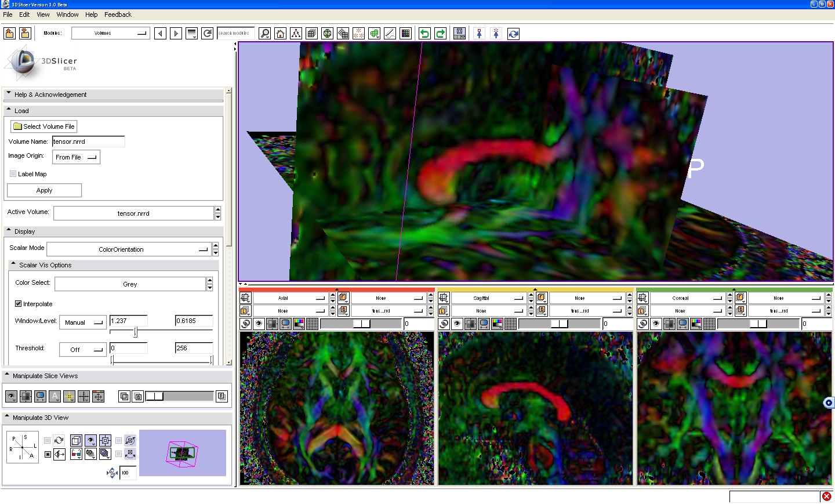Open the Scalar Mode ColorOrientation dropdown

click(x=128, y=249)
